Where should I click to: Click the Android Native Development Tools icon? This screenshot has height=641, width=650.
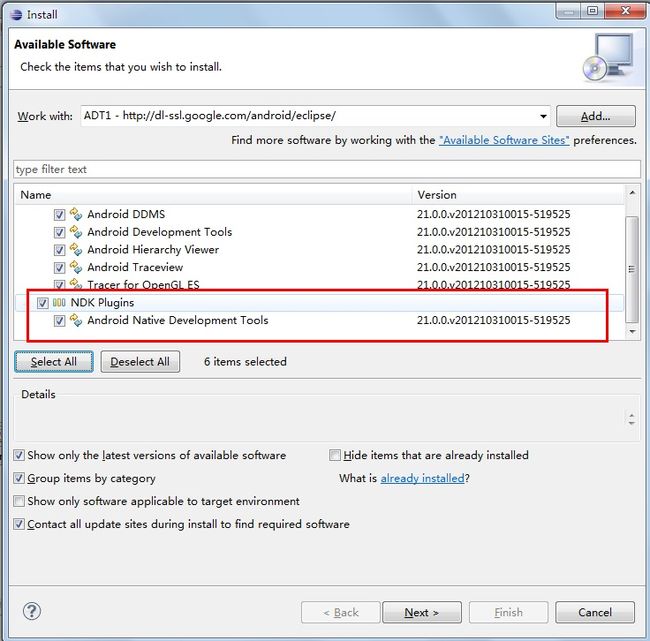[x=75, y=320]
